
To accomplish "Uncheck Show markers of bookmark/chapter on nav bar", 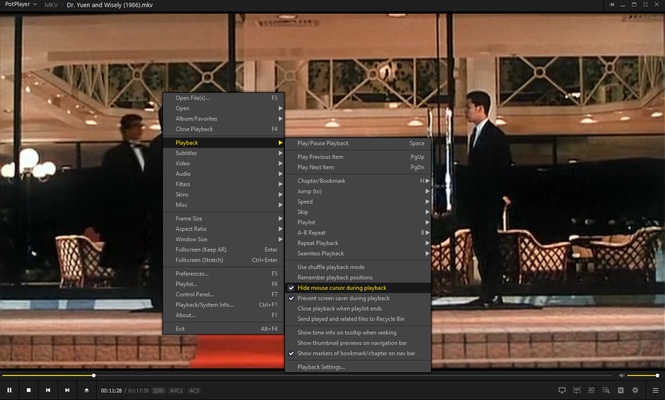I will click(x=358, y=353).
